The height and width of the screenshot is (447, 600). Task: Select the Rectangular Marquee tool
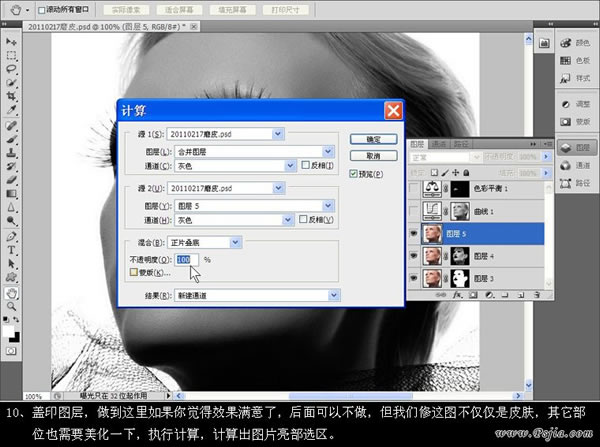click(x=11, y=55)
